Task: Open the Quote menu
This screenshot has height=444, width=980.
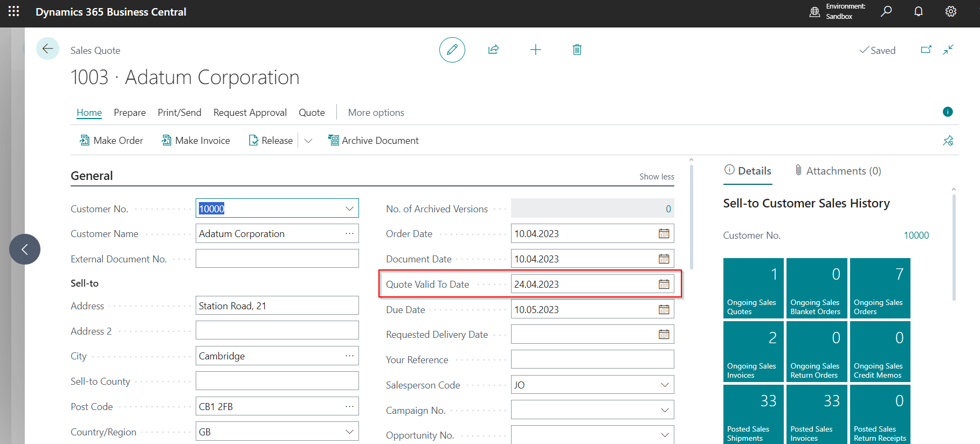Action: 312,113
